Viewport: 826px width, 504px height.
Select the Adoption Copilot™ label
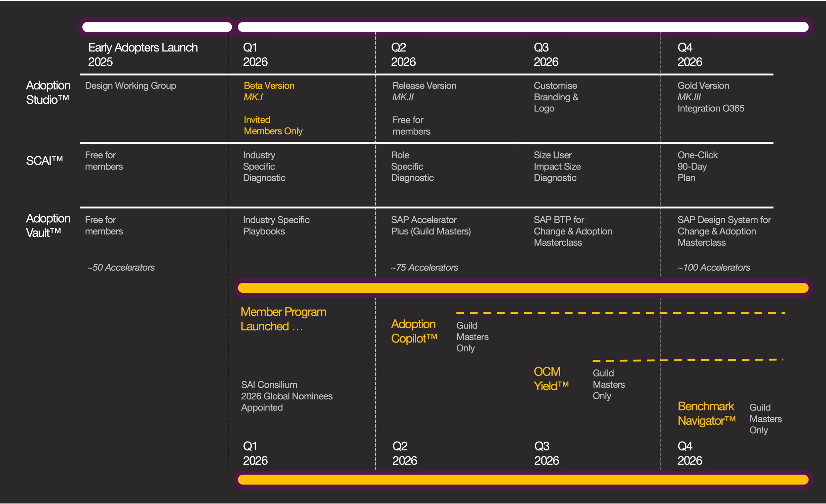(414, 331)
